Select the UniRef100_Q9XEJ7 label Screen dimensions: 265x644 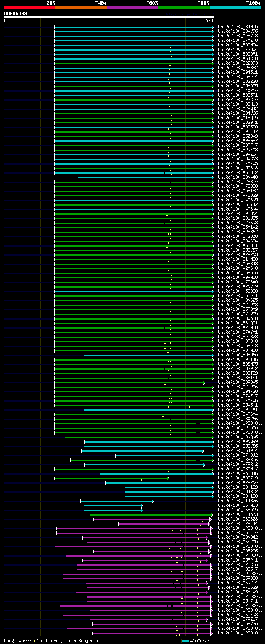(238, 131)
